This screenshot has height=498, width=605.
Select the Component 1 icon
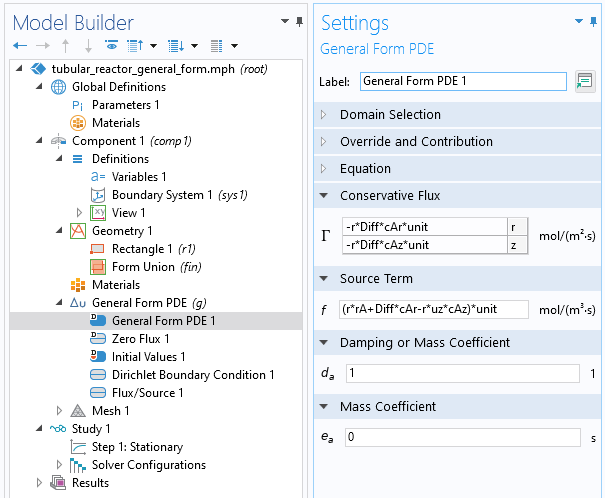[x=58, y=141]
